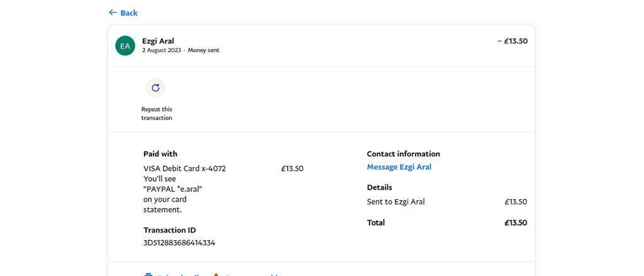The height and width of the screenshot is (276, 644).
Task: Click the 'PAYPAL *e.aral' statement text
Action: [x=173, y=189]
